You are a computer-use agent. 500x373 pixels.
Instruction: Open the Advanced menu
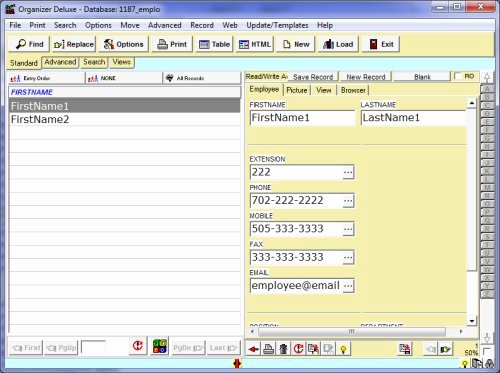pos(165,25)
